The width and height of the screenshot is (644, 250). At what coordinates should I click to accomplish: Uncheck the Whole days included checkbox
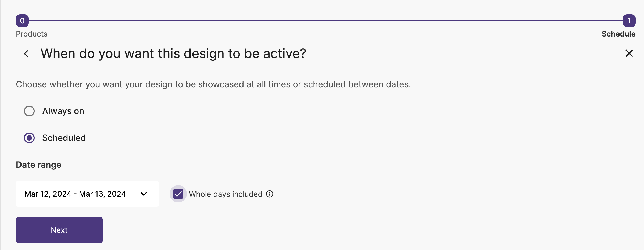(178, 194)
